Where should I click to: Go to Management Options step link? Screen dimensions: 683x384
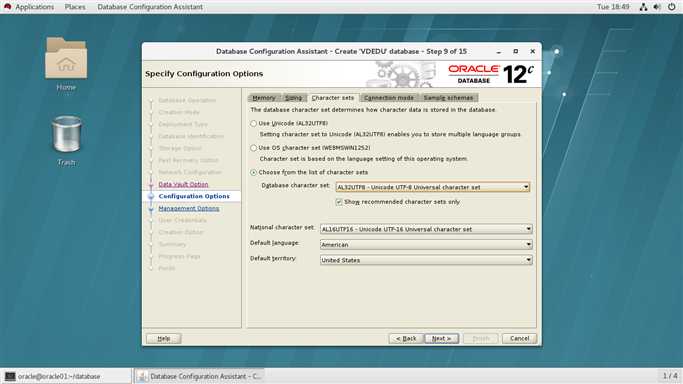[x=189, y=209]
